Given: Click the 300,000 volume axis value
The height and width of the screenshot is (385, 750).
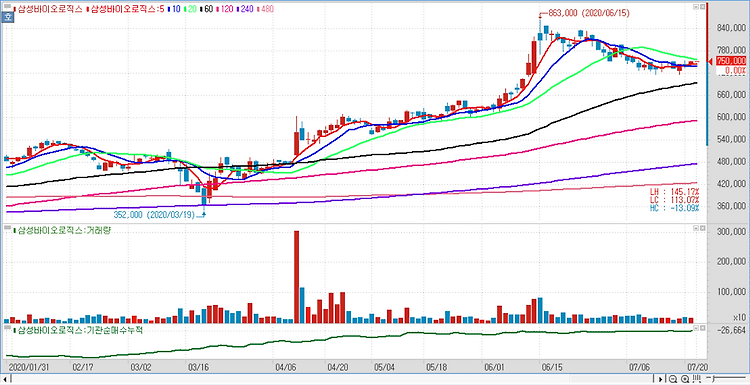Looking at the screenshot, I should [731, 232].
